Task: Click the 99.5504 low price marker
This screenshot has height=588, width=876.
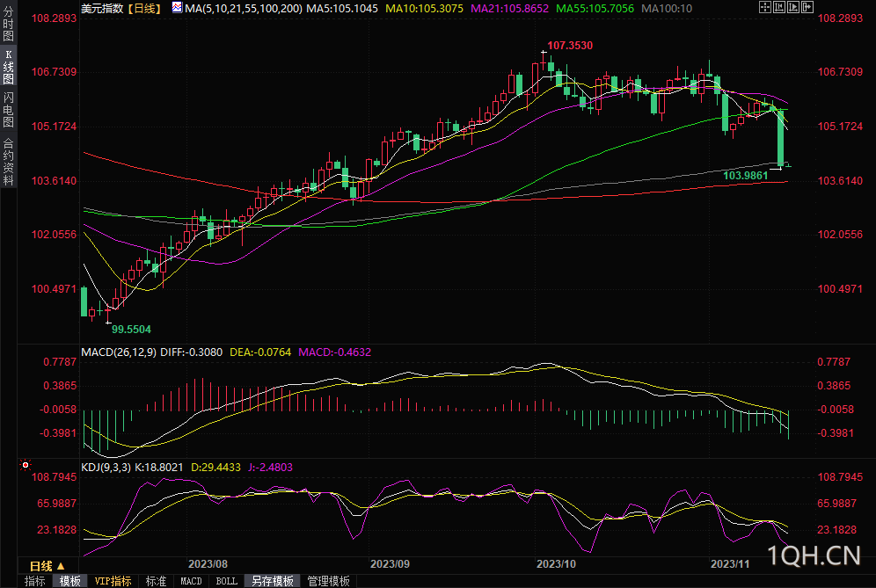Action: tap(130, 329)
